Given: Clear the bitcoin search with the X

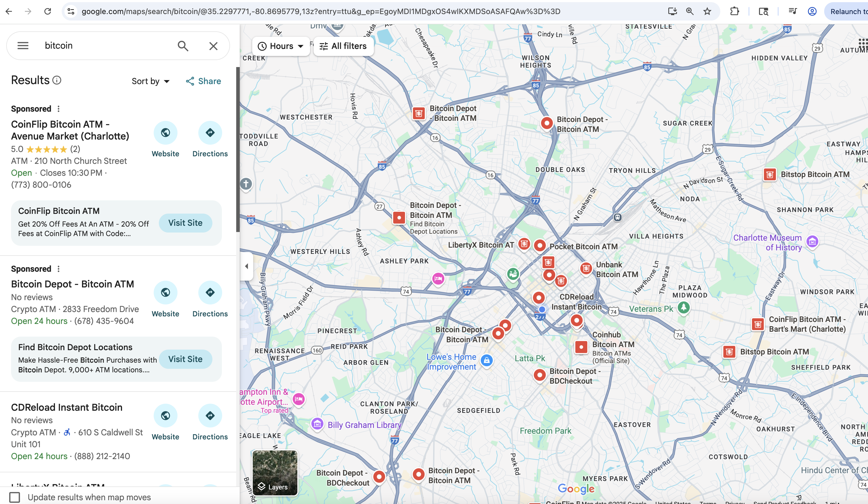Looking at the screenshot, I should click(213, 46).
